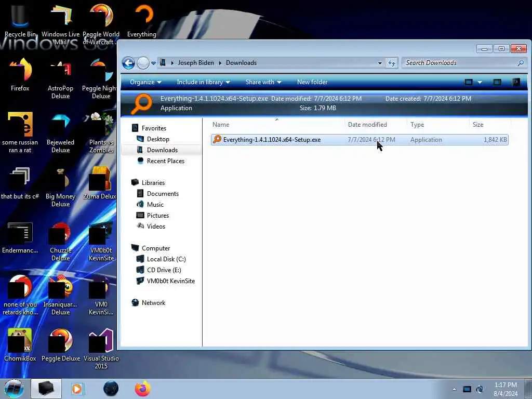532x399 pixels.
Task: Toggle the preview pane button
Action: pos(497,82)
